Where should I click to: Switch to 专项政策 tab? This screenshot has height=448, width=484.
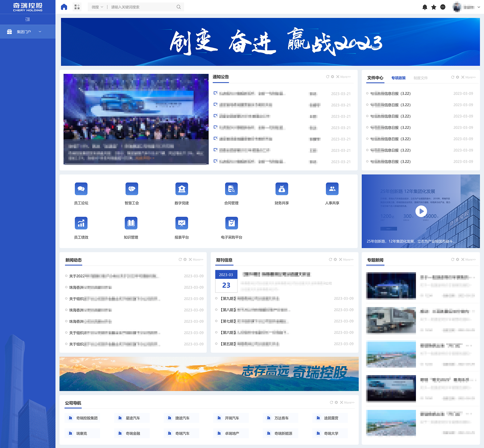coord(398,78)
